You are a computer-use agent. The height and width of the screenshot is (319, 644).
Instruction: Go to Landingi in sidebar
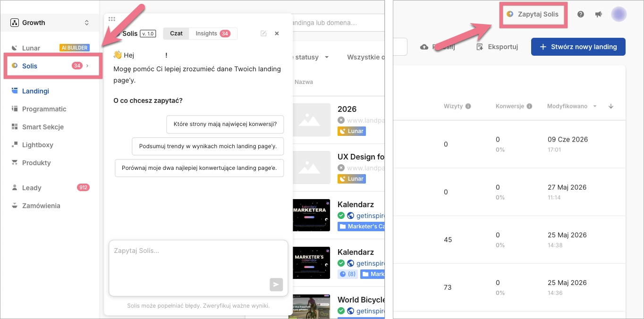(35, 91)
